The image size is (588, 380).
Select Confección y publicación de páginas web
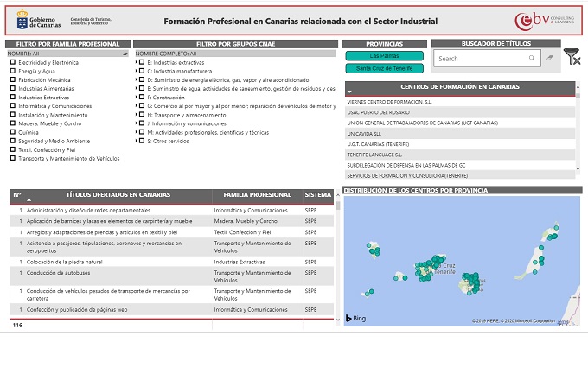pyautogui.click(x=172, y=310)
